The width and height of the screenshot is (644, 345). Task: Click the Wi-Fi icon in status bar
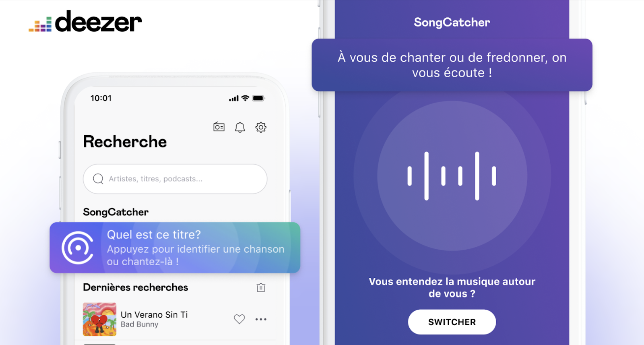(245, 98)
